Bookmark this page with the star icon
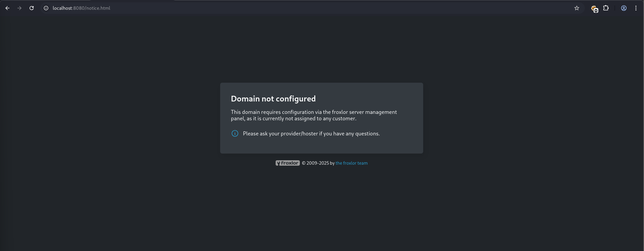The width and height of the screenshot is (644, 251). click(x=577, y=8)
